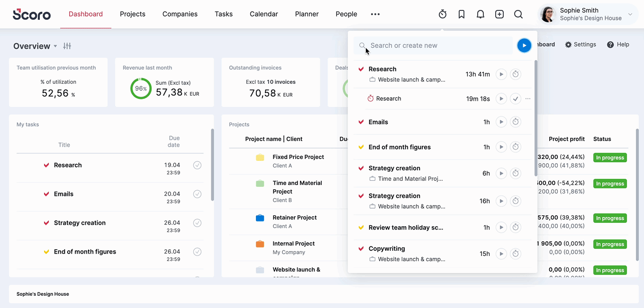Open Strategy creation task in My tasks
644x308 pixels.
80,223
